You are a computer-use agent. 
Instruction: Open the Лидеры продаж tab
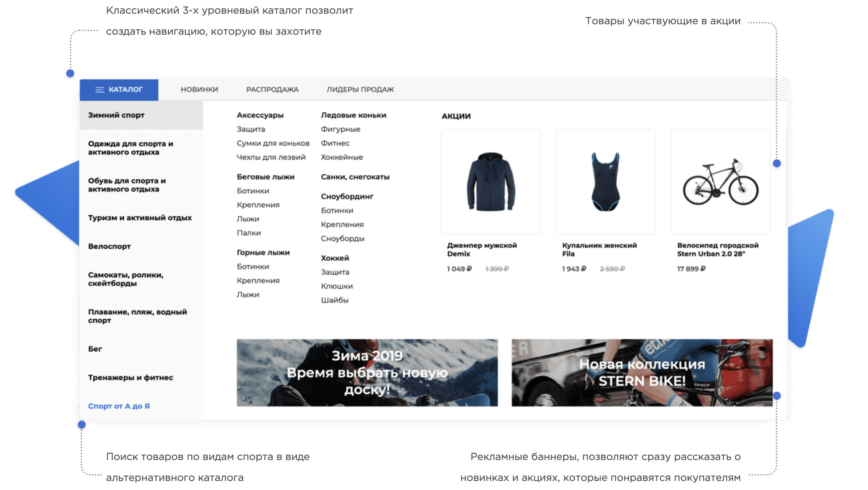pos(360,90)
